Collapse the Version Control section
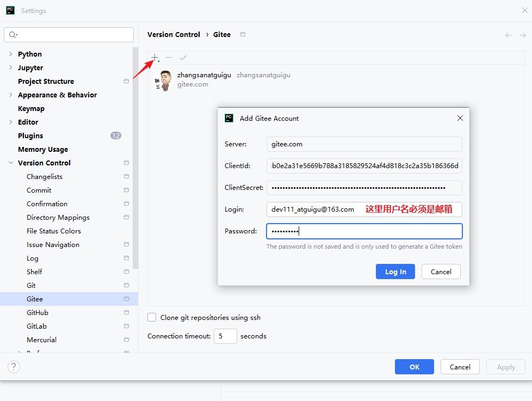This screenshot has width=532, height=401. pyautogui.click(x=11, y=163)
